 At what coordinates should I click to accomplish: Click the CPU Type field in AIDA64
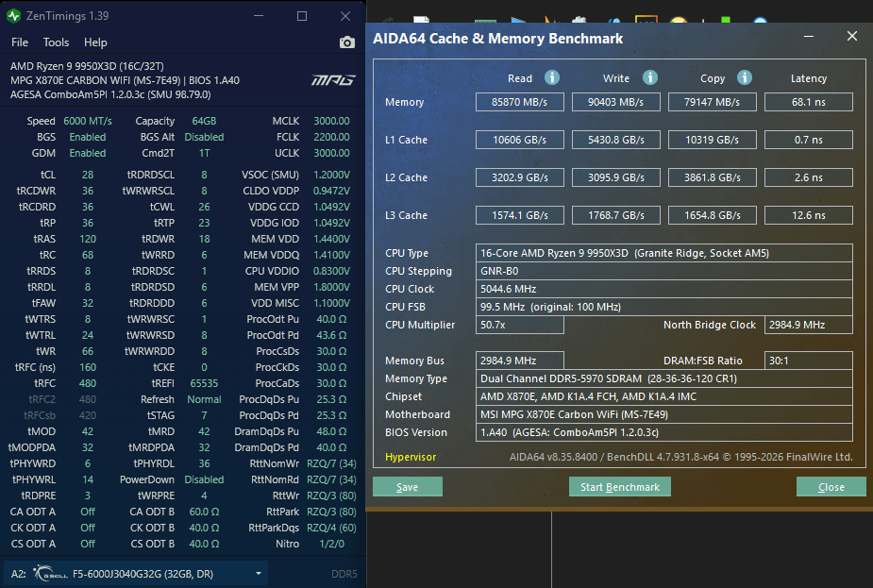click(x=663, y=253)
